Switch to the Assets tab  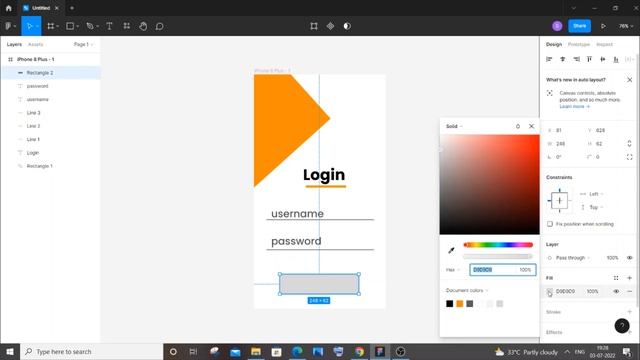point(36,44)
